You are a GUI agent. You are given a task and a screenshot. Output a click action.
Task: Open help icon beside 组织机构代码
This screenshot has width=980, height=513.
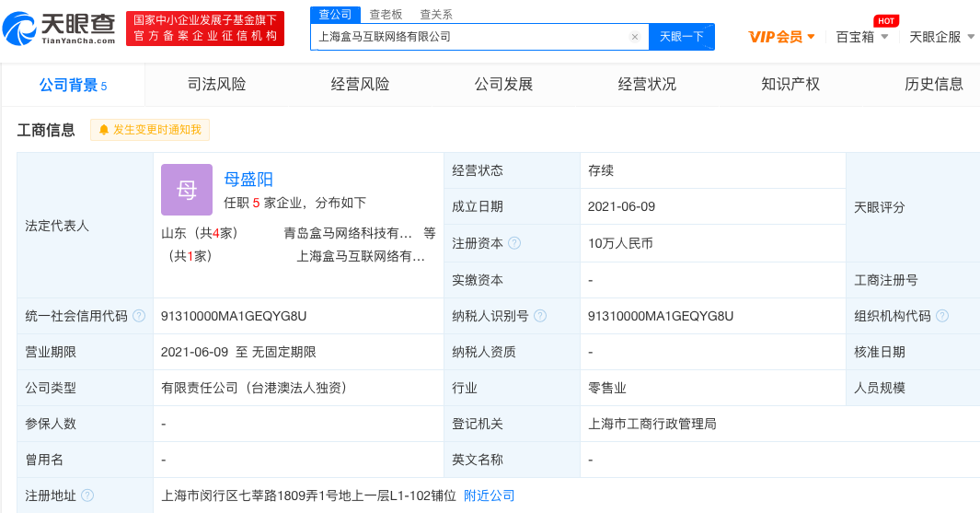942,316
